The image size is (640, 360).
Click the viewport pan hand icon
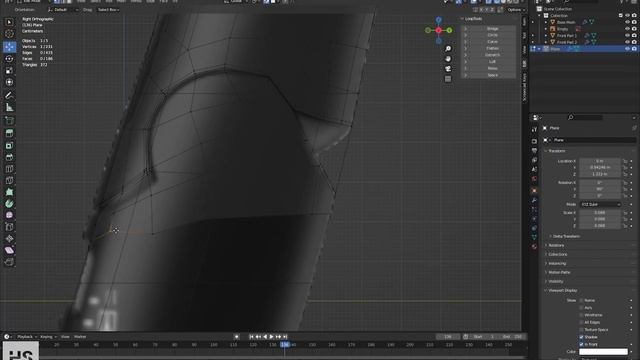448,59
